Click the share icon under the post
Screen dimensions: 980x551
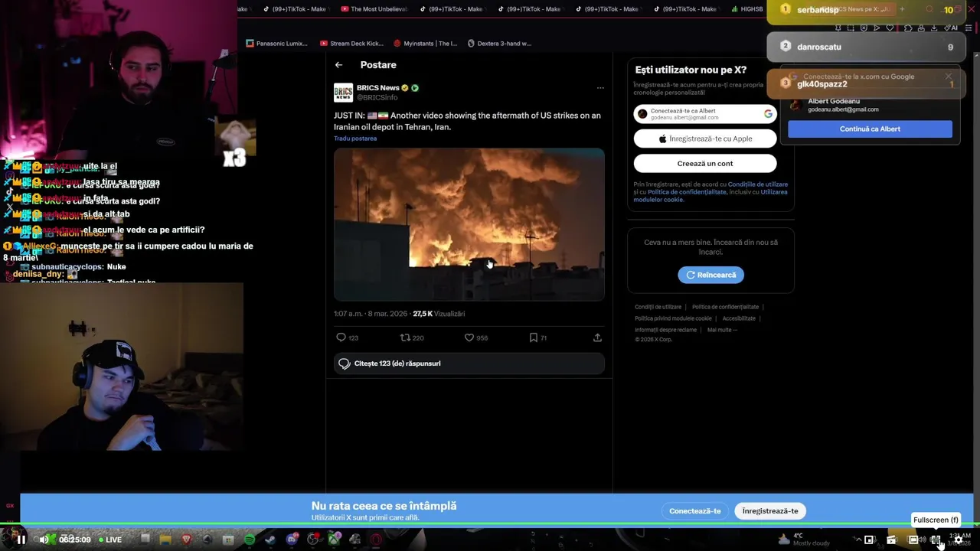pos(597,337)
